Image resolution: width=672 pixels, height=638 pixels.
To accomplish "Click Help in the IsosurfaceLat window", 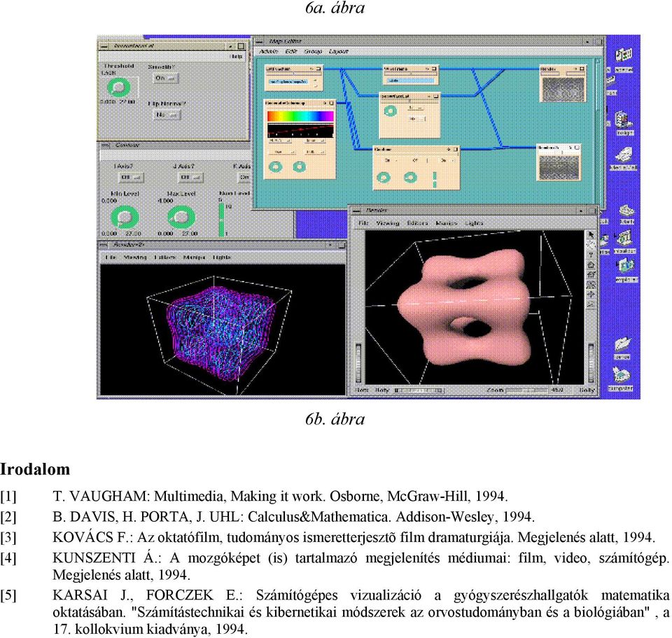I will pyautogui.click(x=237, y=56).
